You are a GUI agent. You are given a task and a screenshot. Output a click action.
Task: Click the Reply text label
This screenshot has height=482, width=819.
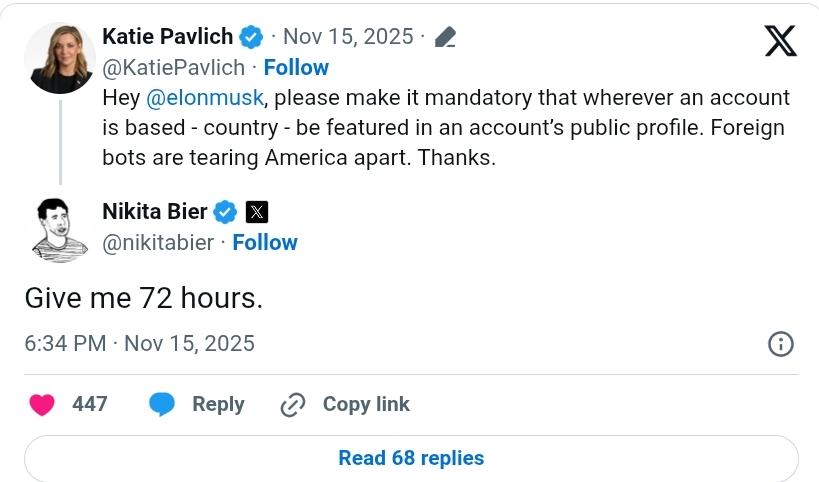[218, 404]
